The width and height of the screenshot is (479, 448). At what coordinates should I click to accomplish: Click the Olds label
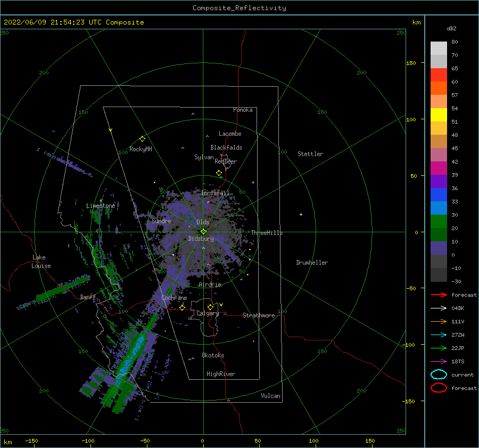(203, 222)
